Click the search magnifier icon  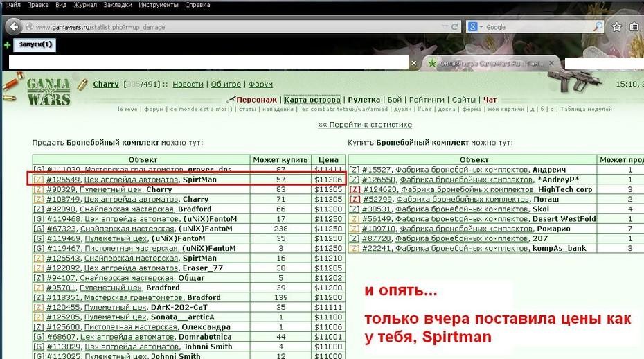pyautogui.click(x=598, y=27)
